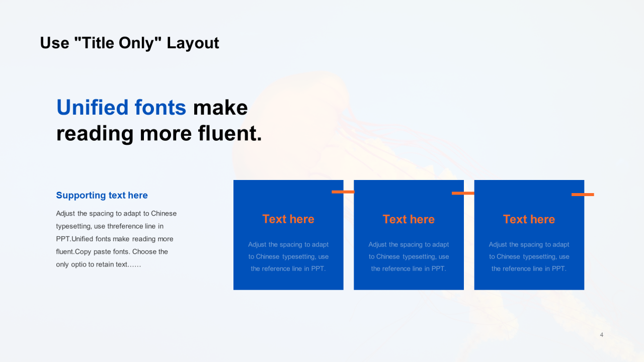Click the description text in the right blue card
The width and height of the screenshot is (644, 362).
pyautogui.click(x=529, y=256)
